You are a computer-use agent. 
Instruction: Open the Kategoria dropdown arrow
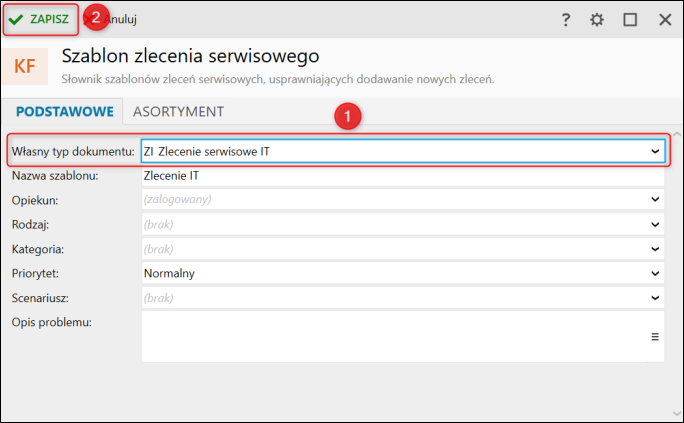coord(655,249)
